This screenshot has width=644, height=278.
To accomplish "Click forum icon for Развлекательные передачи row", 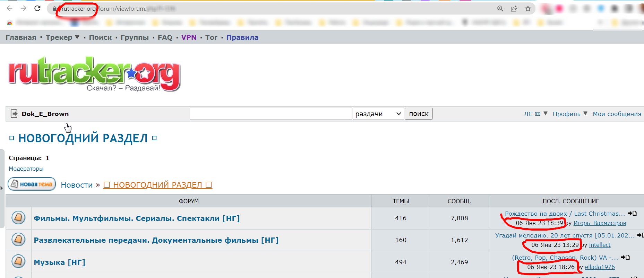I will pos(18,240).
